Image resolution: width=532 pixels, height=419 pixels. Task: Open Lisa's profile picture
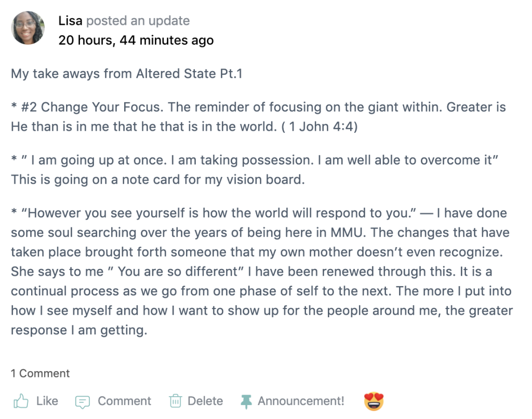[28, 28]
